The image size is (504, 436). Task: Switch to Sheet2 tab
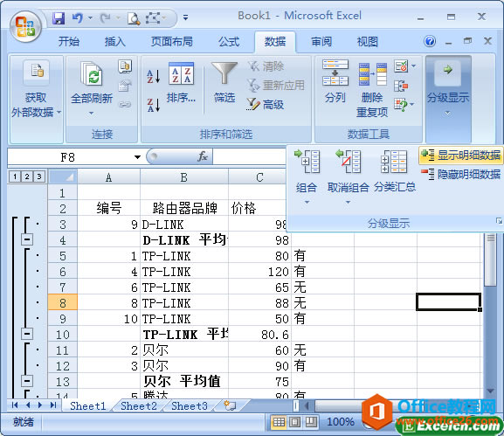tap(139, 405)
